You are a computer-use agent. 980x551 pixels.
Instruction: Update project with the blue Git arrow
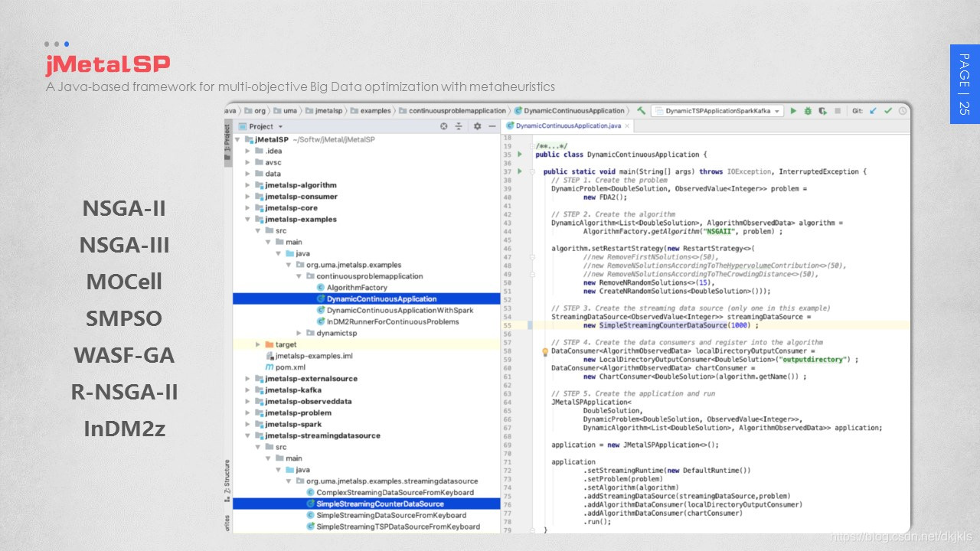tap(874, 111)
